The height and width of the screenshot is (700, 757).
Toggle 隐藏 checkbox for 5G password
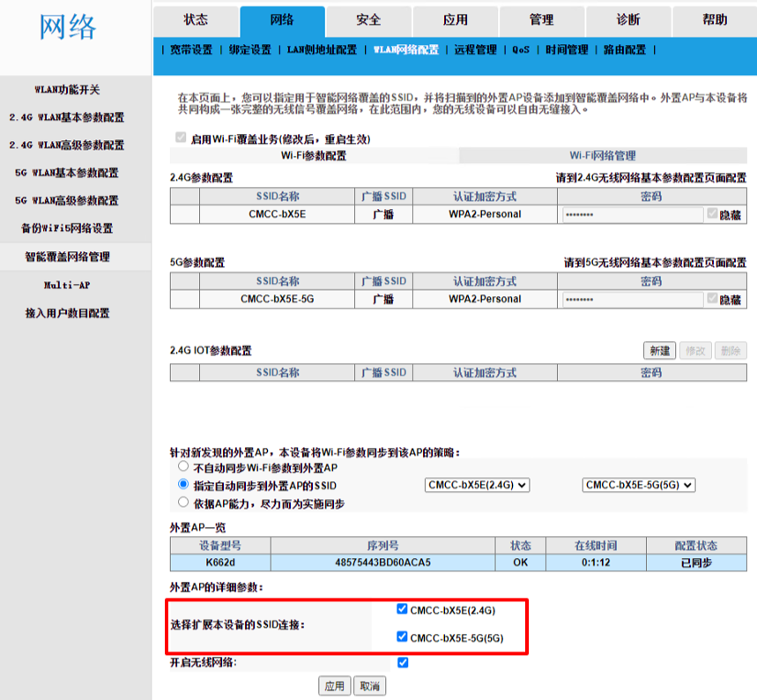point(712,298)
